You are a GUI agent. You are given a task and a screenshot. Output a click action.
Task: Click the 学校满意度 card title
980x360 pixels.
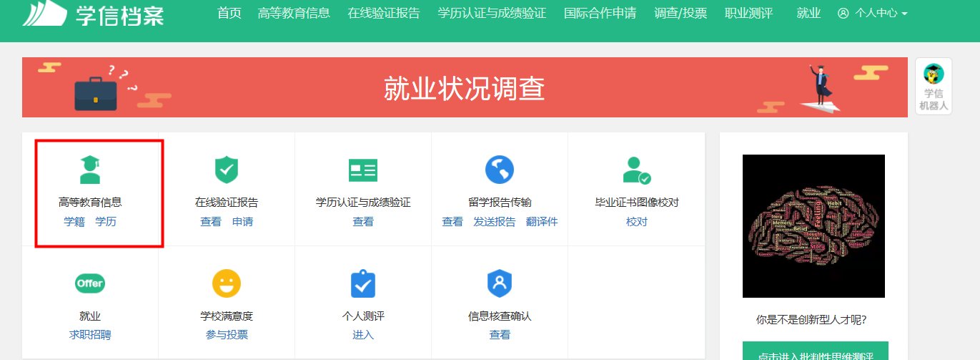point(227,316)
